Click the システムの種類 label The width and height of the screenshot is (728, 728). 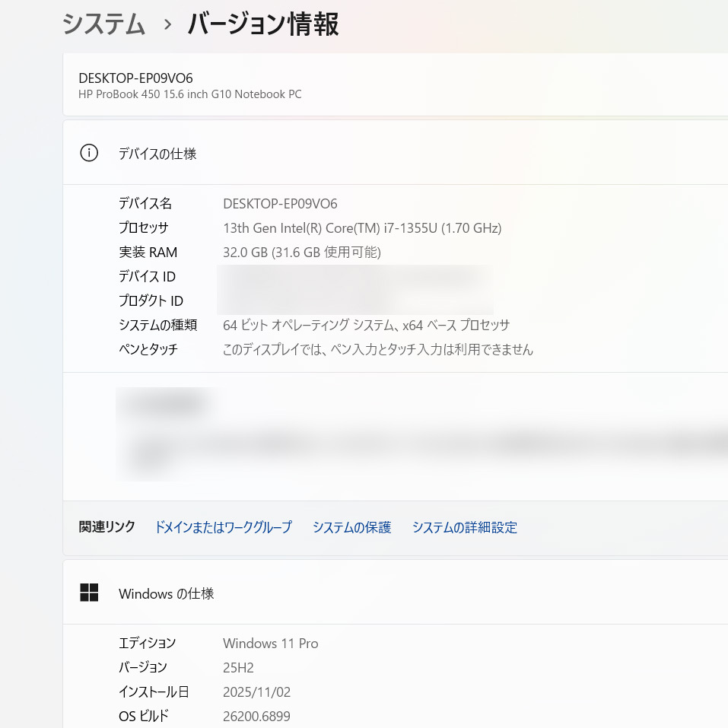coord(158,325)
